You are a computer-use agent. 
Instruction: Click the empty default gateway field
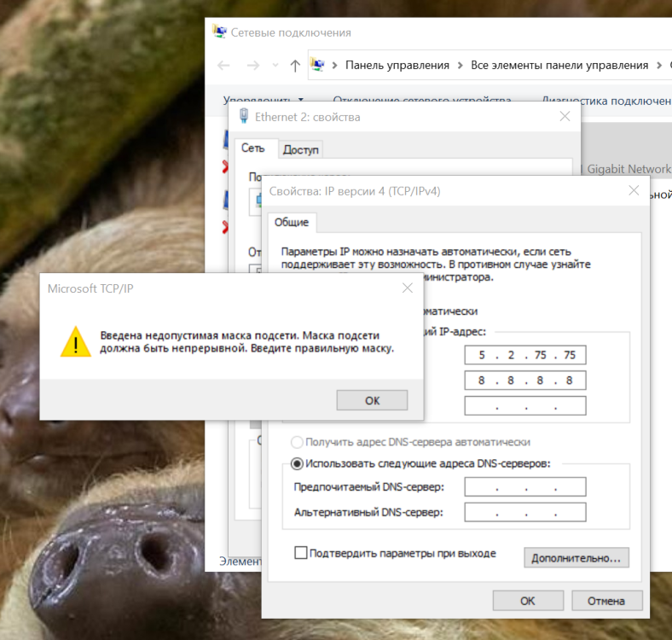pyautogui.click(x=525, y=405)
